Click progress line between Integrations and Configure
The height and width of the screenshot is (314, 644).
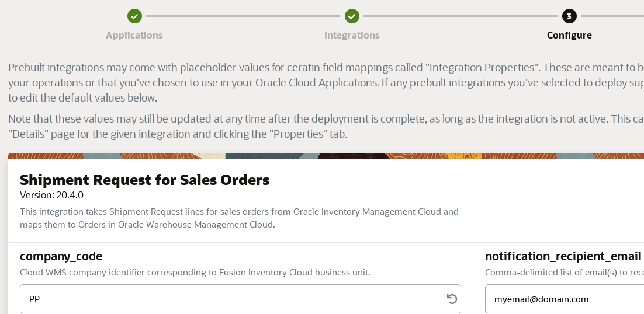tap(461, 16)
